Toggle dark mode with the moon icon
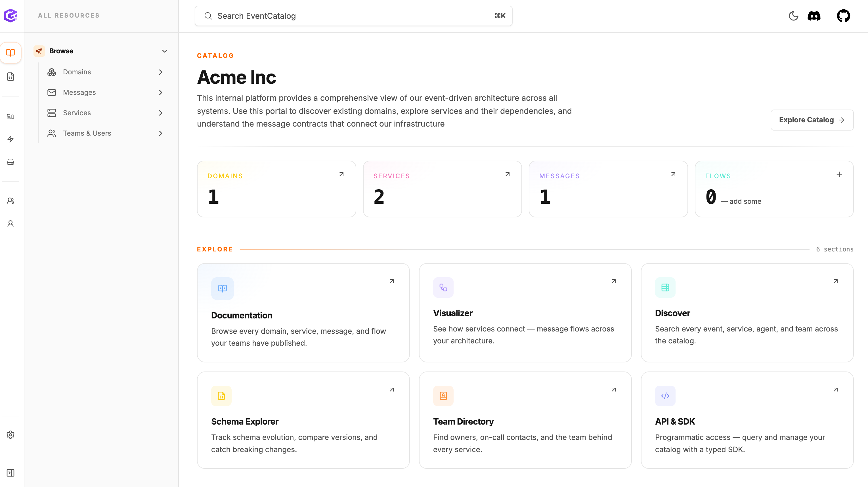The width and height of the screenshot is (868, 487). tap(794, 16)
